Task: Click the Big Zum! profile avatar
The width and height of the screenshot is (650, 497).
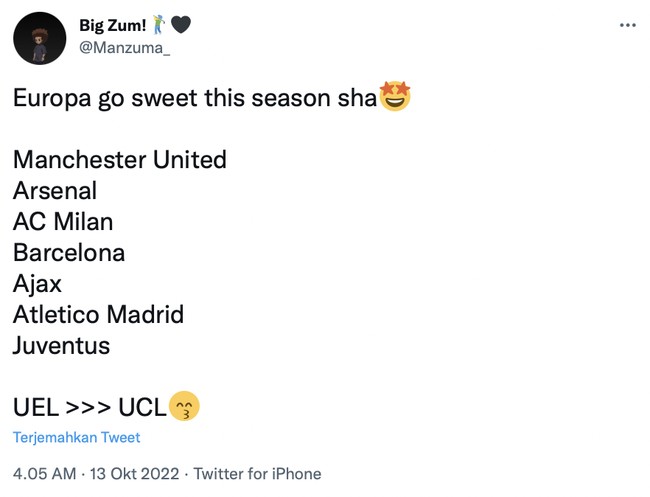Action: coord(40,38)
